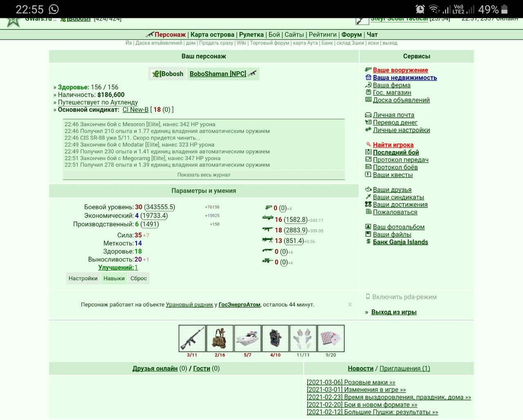The height and width of the screenshot is (420, 523).
Task: Expand the log via Показать весь журнал
Action: pos(203,175)
